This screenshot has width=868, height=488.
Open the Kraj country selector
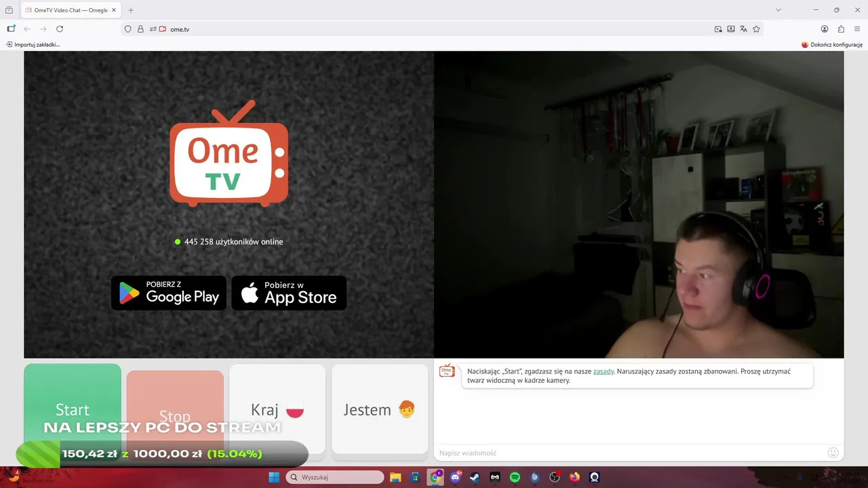[x=277, y=409]
